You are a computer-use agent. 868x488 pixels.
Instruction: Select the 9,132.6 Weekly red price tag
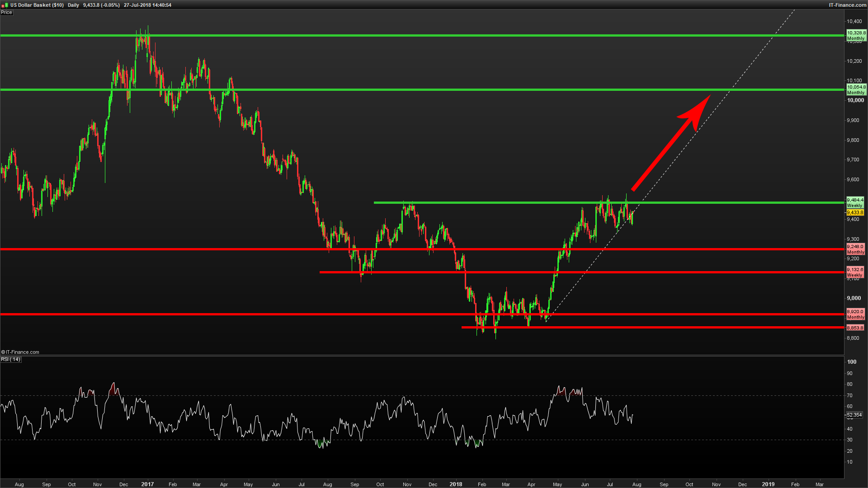click(855, 272)
